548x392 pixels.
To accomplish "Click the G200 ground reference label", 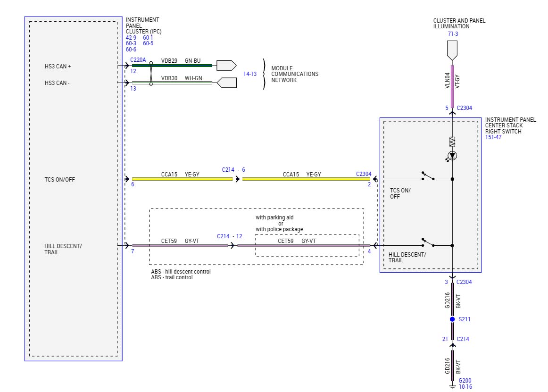I will pos(465,381).
